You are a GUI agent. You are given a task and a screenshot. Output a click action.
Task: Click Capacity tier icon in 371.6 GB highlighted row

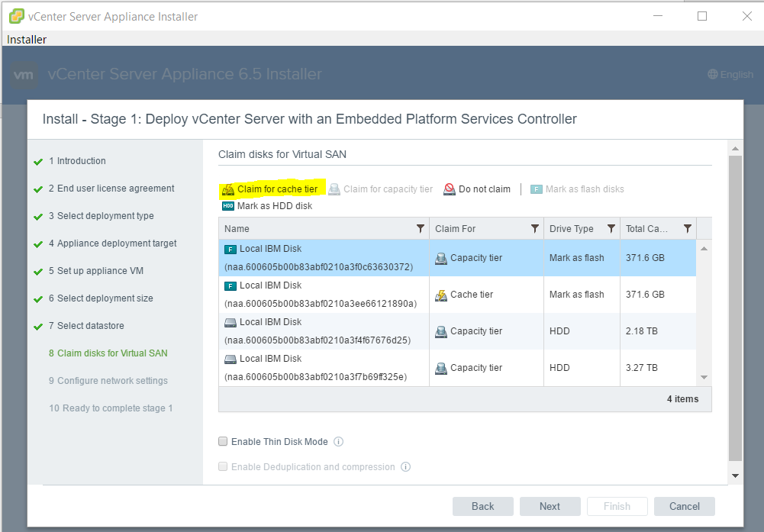coord(441,258)
